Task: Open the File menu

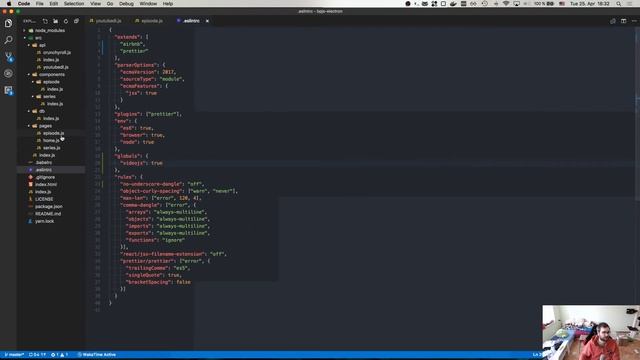Action: point(40,4)
